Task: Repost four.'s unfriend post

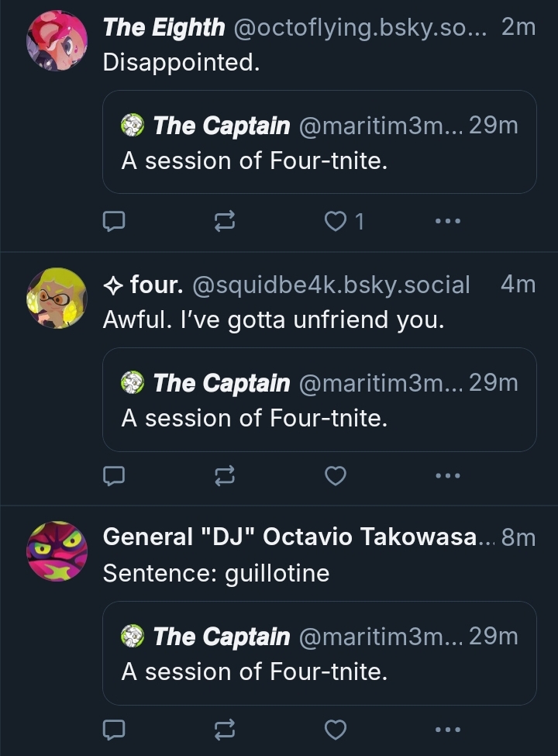Action: [225, 475]
